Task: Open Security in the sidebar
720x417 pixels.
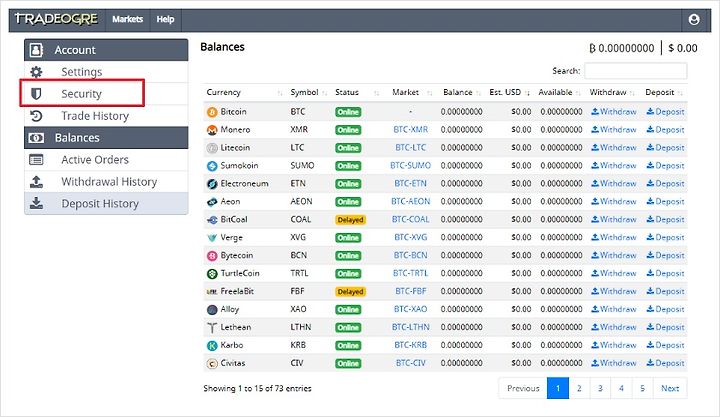Action: pos(106,94)
